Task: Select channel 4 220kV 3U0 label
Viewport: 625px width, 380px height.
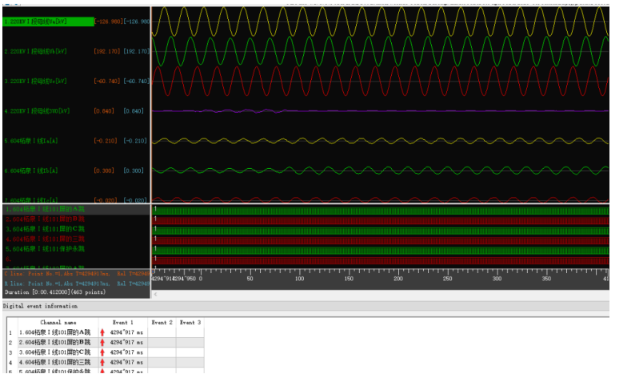Action: pyautogui.click(x=37, y=111)
